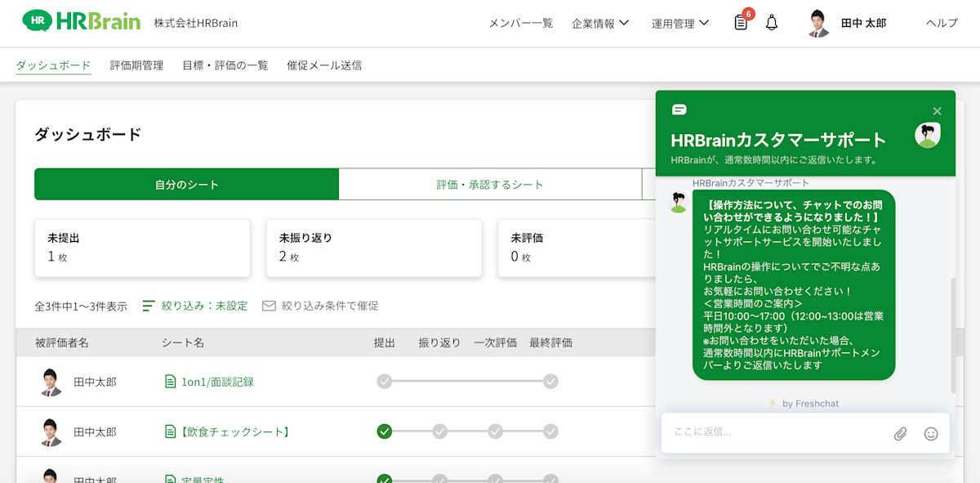Select the 自分のシート tab
Viewport: 980px width, 483px height.
pyautogui.click(x=186, y=185)
